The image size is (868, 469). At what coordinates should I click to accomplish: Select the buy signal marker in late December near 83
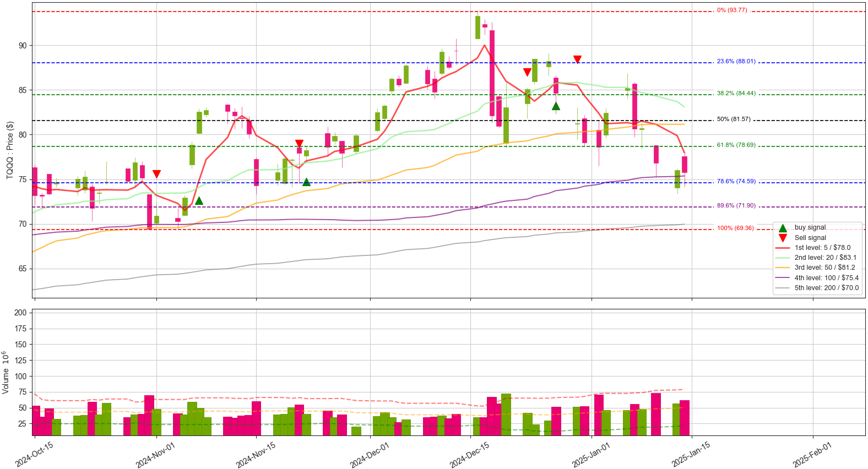coord(556,106)
